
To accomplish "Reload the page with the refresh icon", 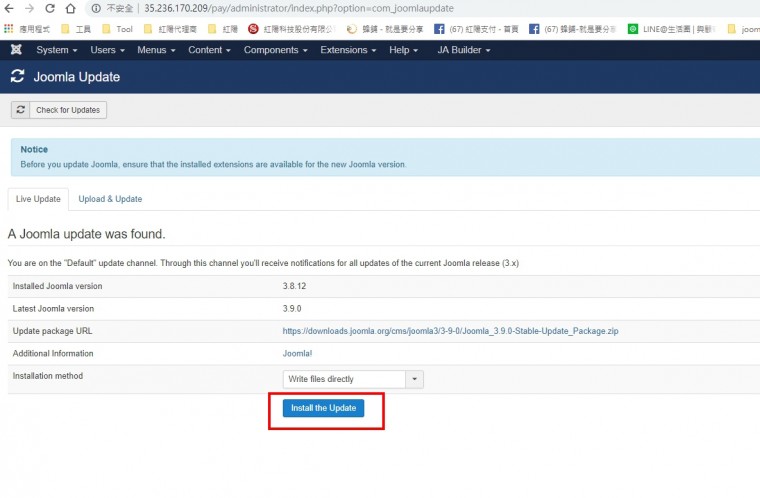I will [x=50, y=8].
